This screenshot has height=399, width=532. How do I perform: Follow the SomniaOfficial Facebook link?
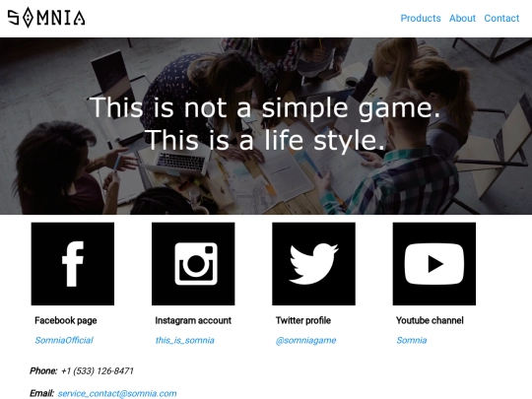pos(64,340)
